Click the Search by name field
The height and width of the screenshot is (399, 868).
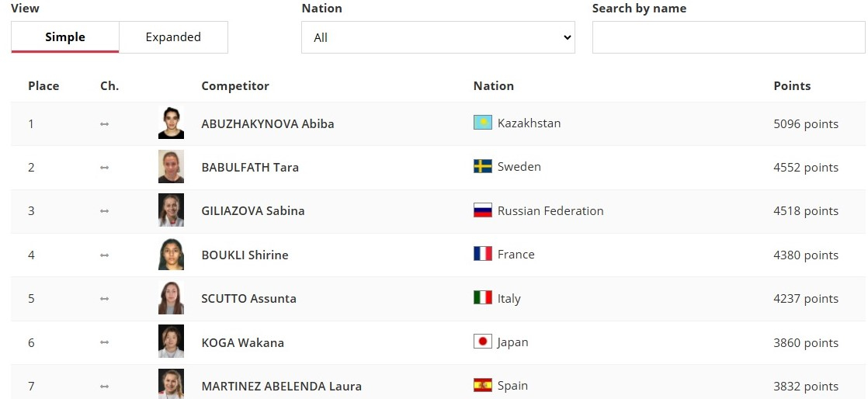[x=728, y=37]
